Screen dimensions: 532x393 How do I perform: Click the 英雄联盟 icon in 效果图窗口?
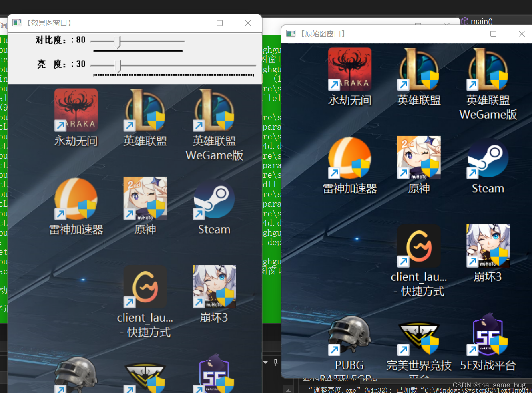145,110
